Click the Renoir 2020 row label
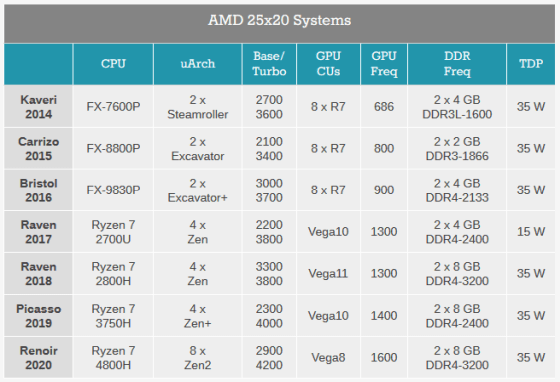Viewport: 560px width, 382px height. [38, 358]
